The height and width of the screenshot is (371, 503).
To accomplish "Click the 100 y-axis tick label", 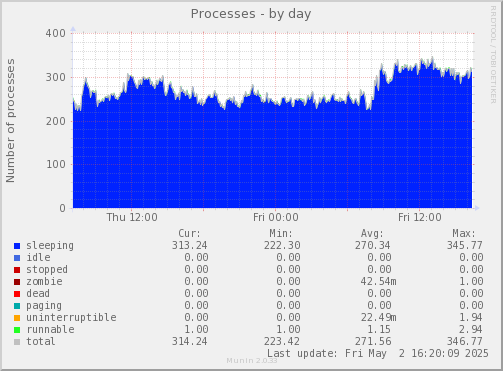I will point(56,164).
